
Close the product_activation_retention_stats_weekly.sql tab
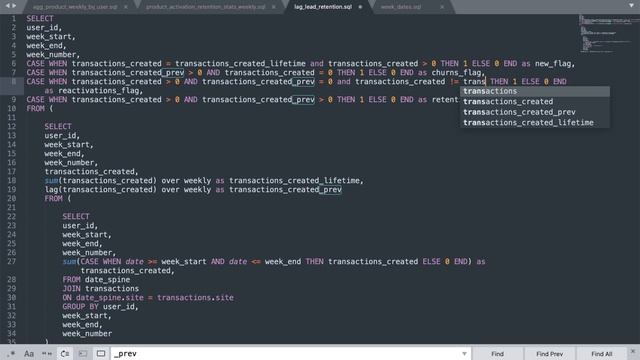pos(273,7)
